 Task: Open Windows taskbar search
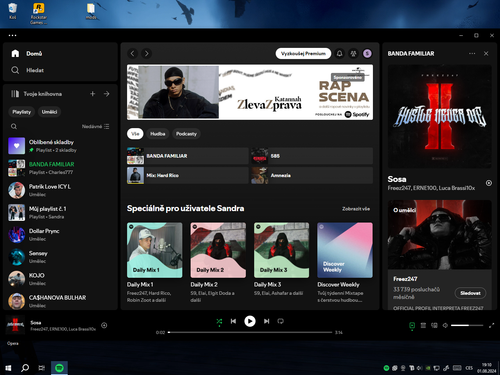pyautogui.click(x=25, y=368)
